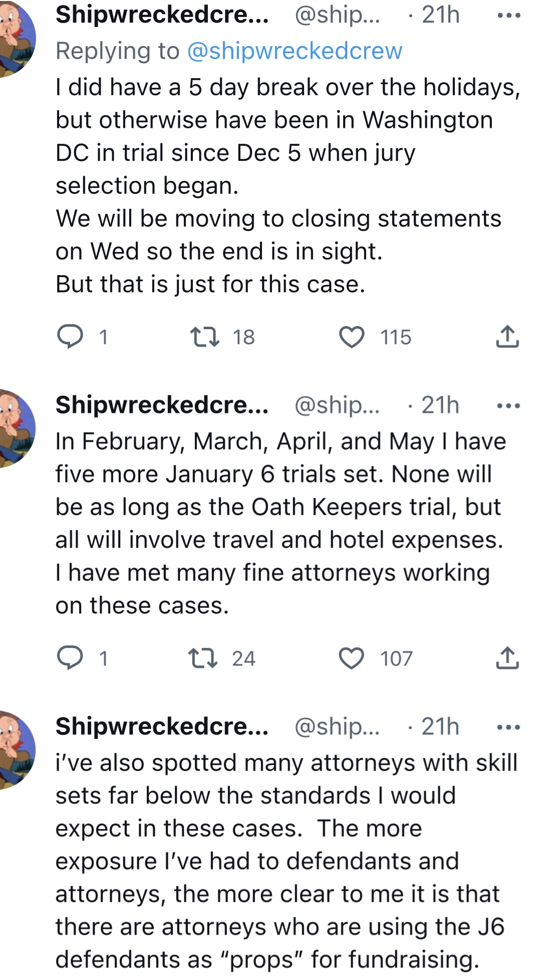Image resolution: width=551 pixels, height=980 pixels.
Task: Share the tweet about closing statements
Action: (x=507, y=337)
